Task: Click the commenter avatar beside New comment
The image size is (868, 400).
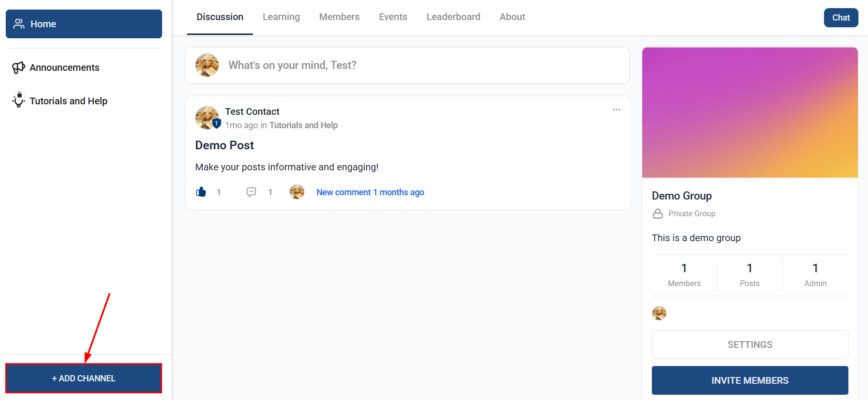Action: [x=297, y=192]
